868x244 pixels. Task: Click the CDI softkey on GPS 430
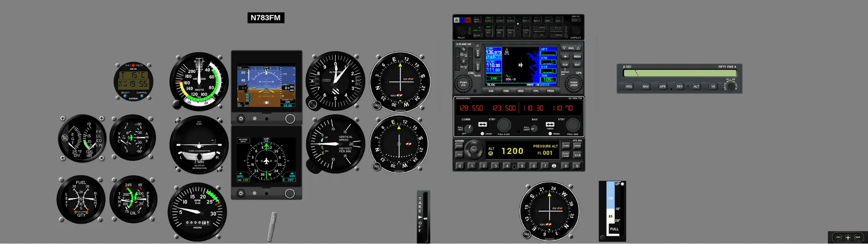(x=491, y=91)
